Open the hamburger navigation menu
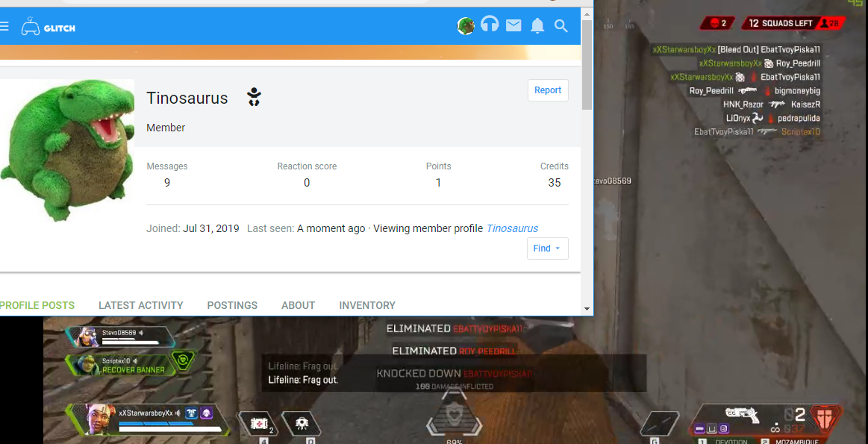Viewport: 868px width, 444px height. click(4, 27)
